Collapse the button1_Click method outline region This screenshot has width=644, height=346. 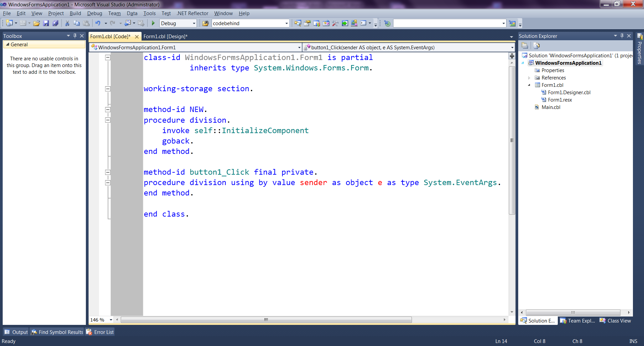pos(108,172)
